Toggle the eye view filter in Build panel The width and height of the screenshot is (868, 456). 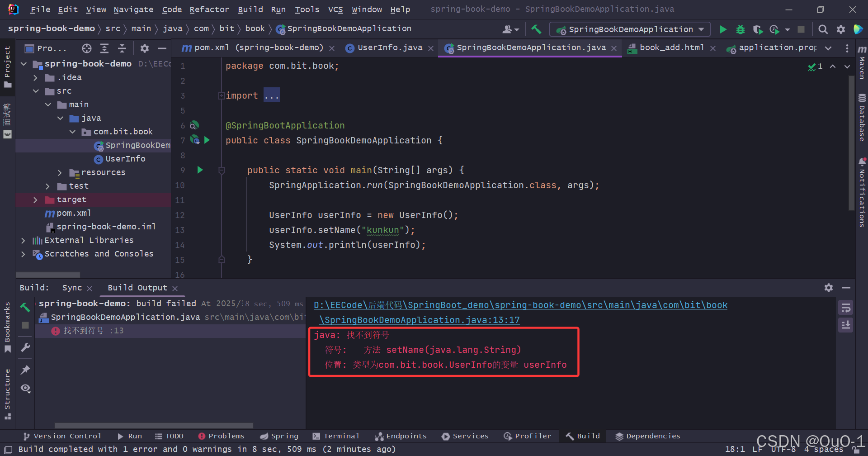[25, 388]
